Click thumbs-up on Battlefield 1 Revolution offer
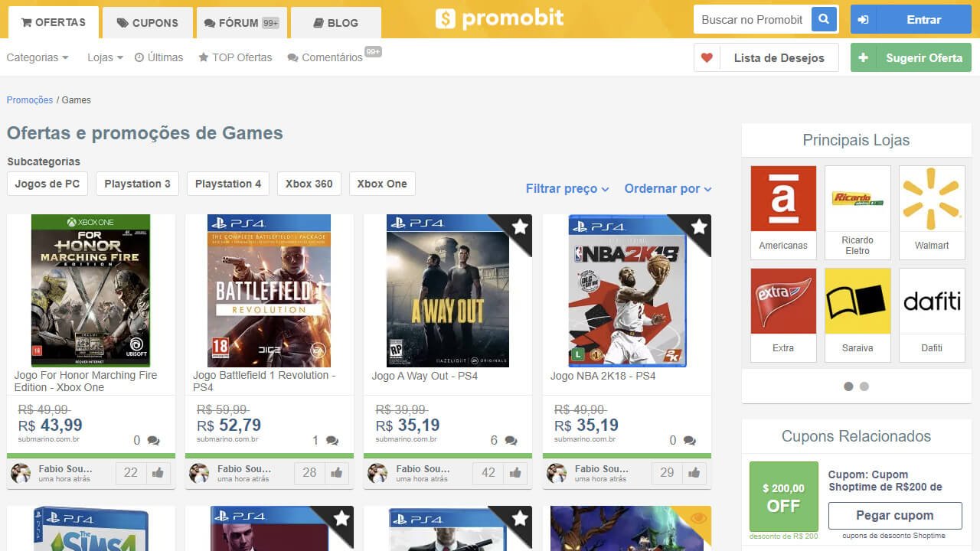The image size is (980, 551). pos(336,473)
